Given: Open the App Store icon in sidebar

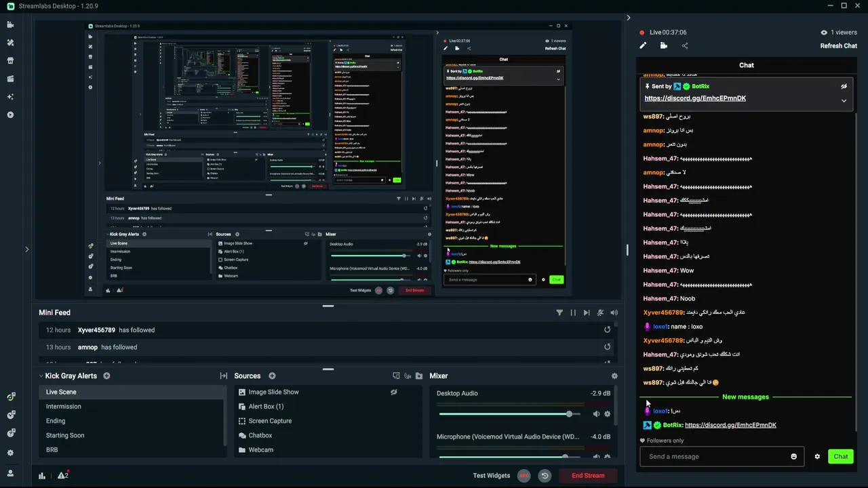Looking at the screenshot, I should pyautogui.click(x=10, y=60).
